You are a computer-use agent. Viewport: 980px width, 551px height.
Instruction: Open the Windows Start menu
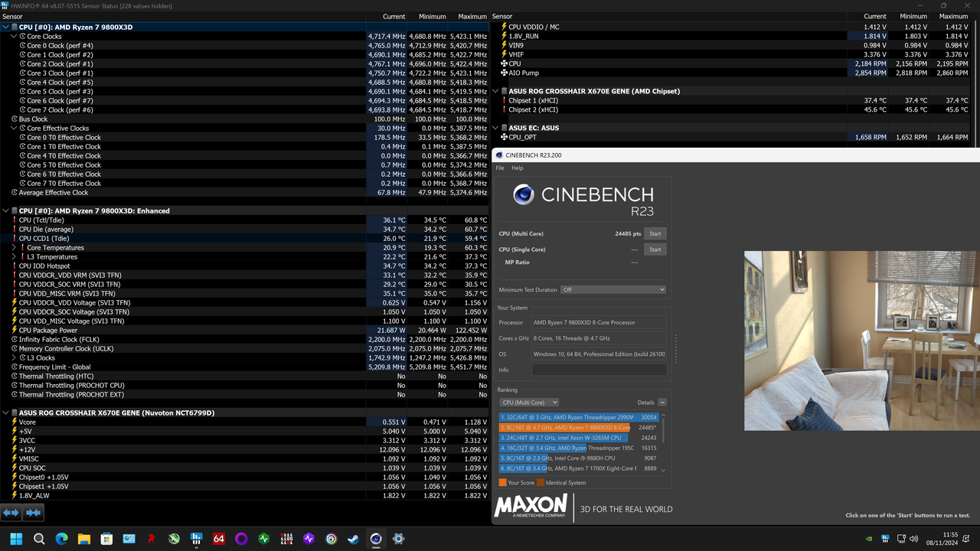[16, 539]
